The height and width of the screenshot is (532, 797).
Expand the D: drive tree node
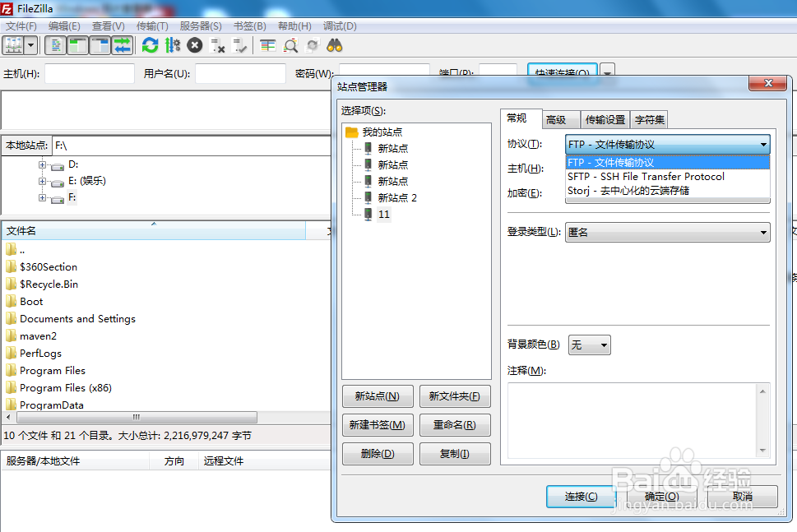[42, 164]
